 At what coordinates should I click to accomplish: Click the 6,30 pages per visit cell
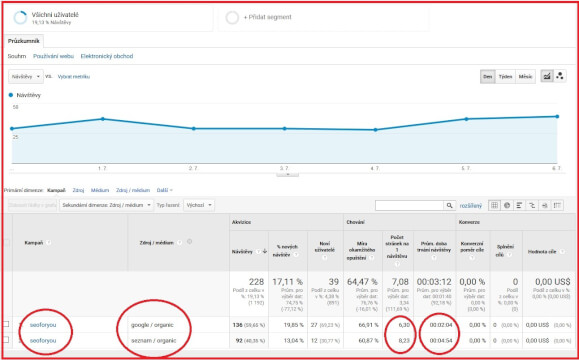pos(404,325)
